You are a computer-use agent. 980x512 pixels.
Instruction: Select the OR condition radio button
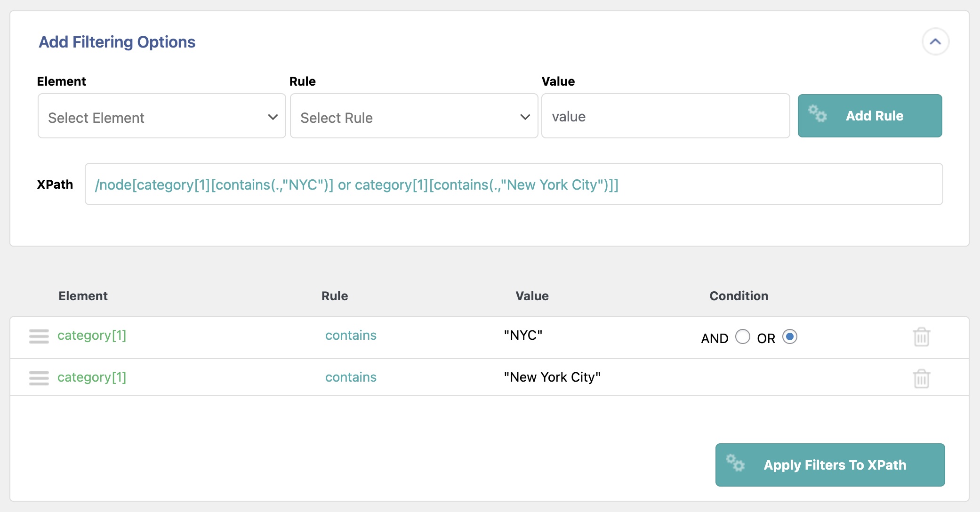[789, 337]
